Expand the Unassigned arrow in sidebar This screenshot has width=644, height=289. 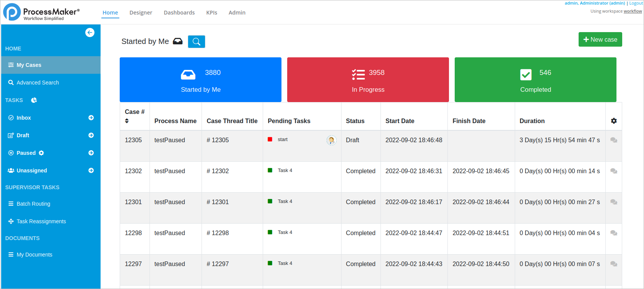[91, 170]
